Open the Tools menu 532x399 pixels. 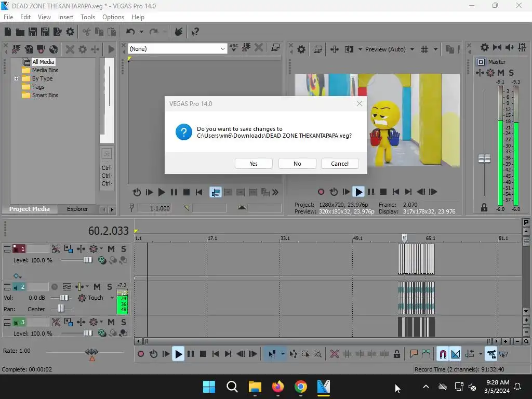(x=87, y=17)
